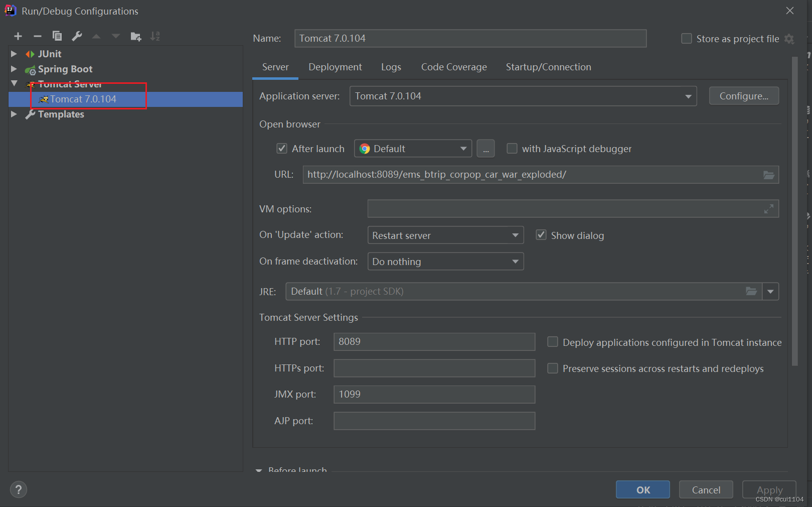Click the ellipsis button beside browser selector

coord(485,149)
